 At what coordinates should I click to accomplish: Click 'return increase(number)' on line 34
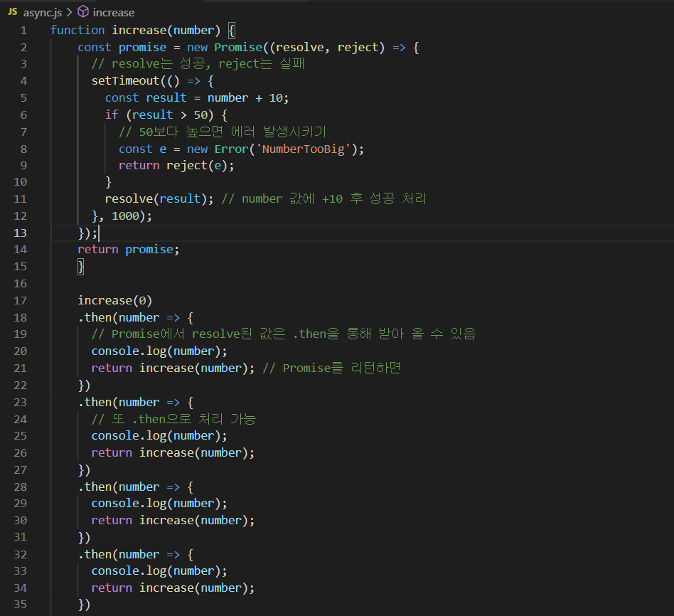pyautogui.click(x=170, y=588)
